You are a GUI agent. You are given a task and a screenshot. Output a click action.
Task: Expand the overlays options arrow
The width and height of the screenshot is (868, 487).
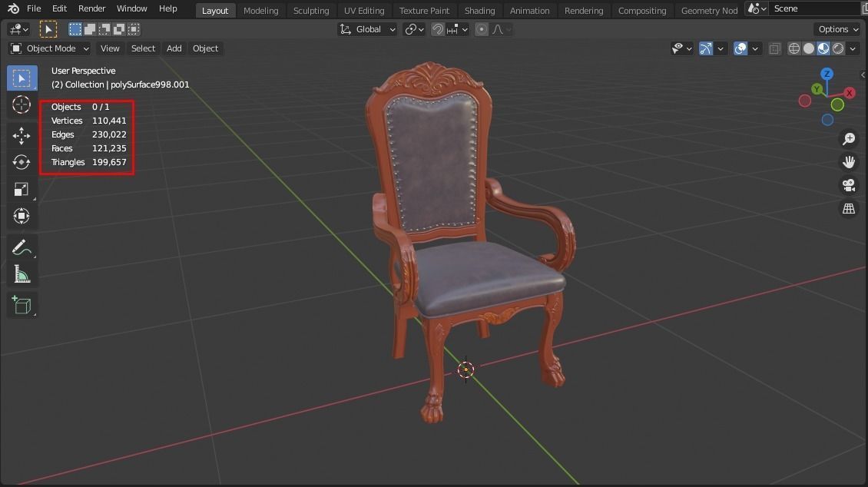(x=754, y=48)
